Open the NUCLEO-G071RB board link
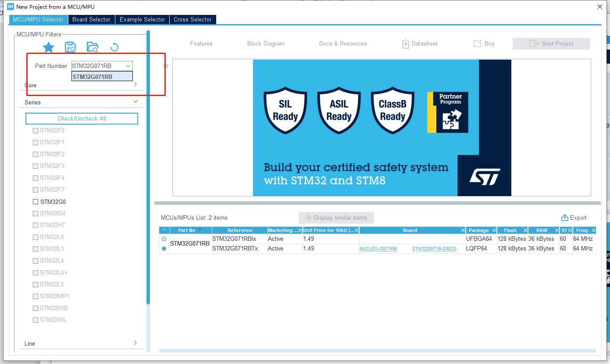610x364 pixels. point(378,248)
